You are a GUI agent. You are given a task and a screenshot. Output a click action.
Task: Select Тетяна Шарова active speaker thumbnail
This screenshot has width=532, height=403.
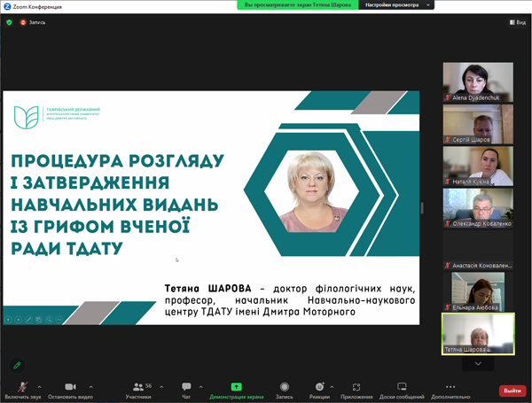click(478, 334)
